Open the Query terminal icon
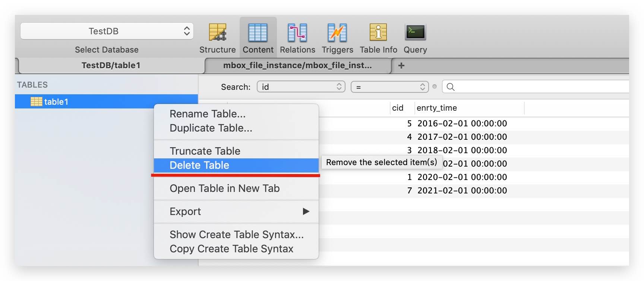 click(415, 32)
